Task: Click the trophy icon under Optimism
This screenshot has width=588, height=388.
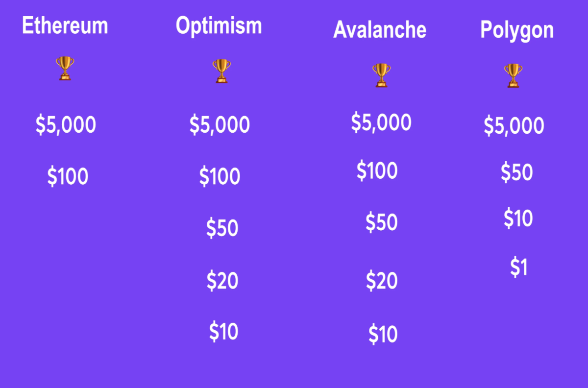Action: click(x=221, y=71)
